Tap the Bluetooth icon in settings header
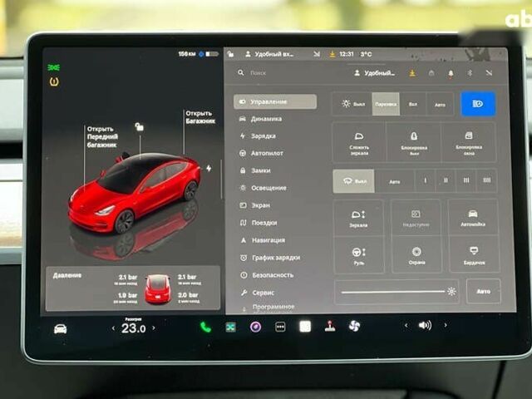This screenshot has width=532, height=399. [x=470, y=73]
